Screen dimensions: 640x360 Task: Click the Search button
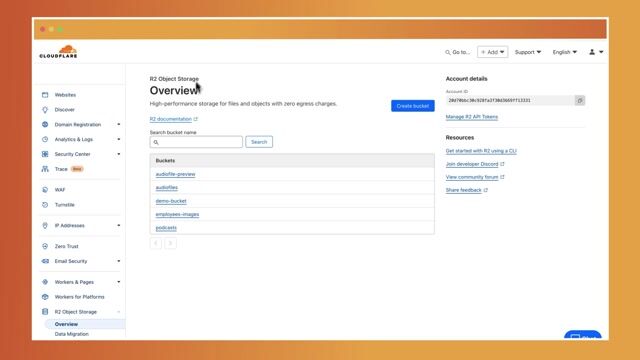click(x=259, y=142)
